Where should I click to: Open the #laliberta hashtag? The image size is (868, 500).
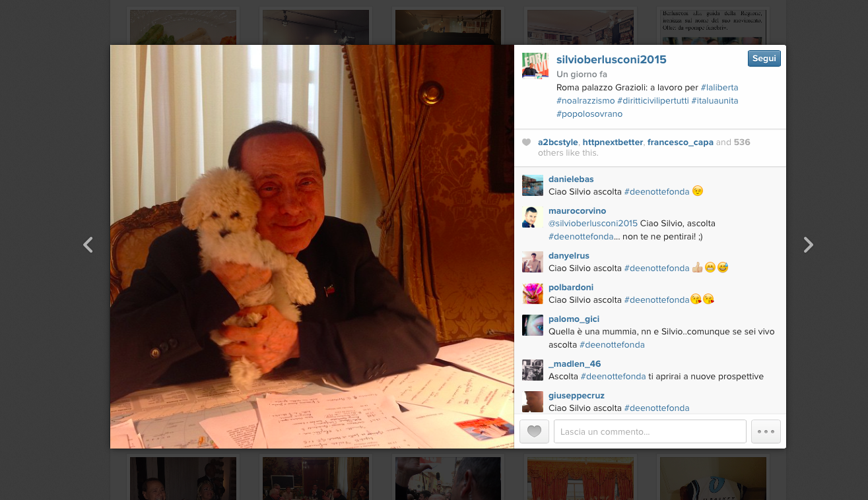click(x=719, y=87)
